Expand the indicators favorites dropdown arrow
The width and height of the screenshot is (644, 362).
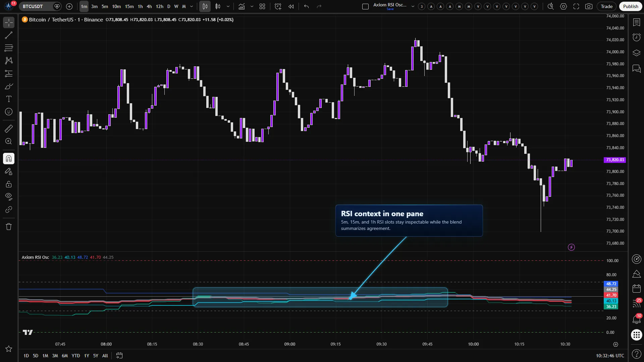point(252,6)
